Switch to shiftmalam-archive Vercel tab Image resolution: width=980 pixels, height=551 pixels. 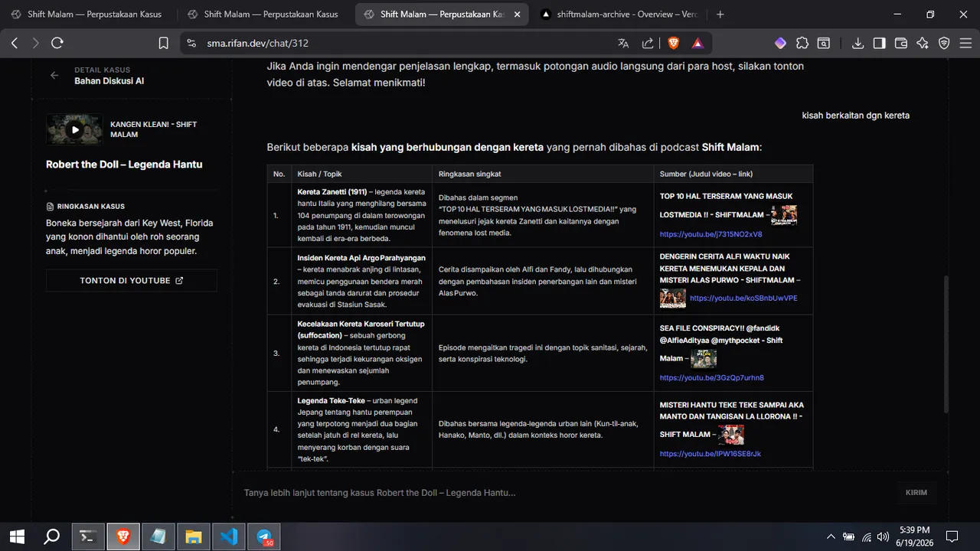pyautogui.click(x=619, y=15)
